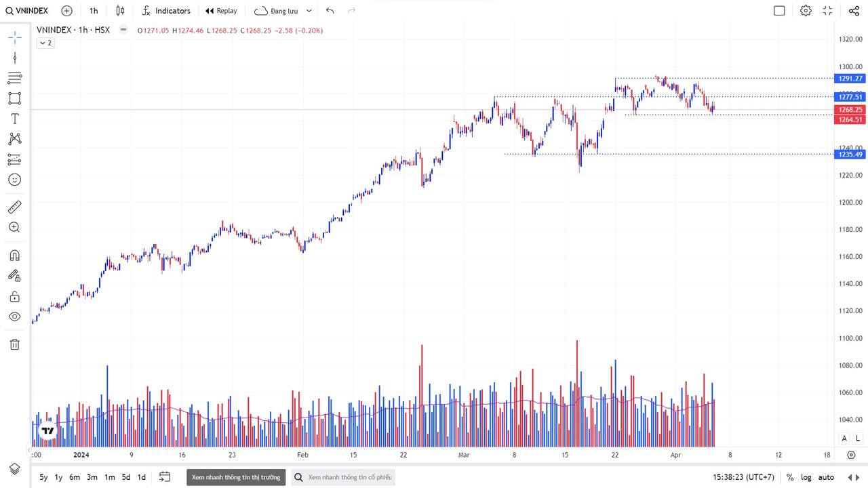Image resolution: width=868 pixels, height=488 pixels.
Task: Toggle auto scale
Action: (826, 477)
